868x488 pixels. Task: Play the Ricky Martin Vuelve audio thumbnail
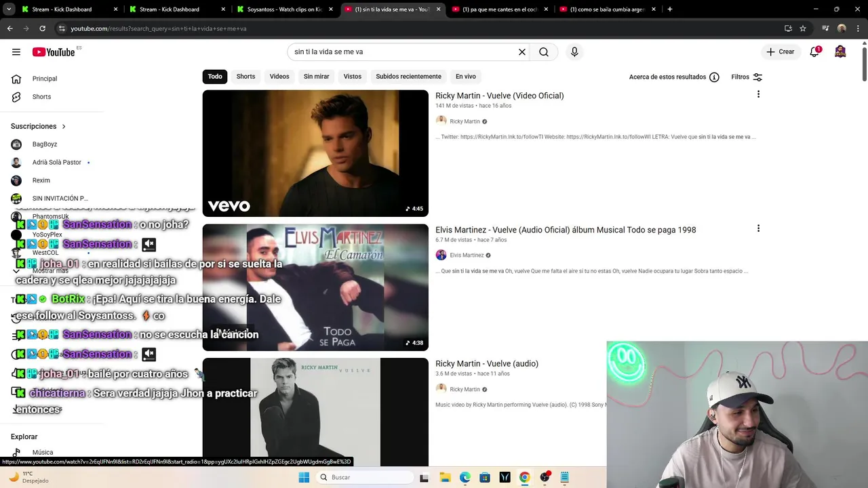(x=315, y=412)
